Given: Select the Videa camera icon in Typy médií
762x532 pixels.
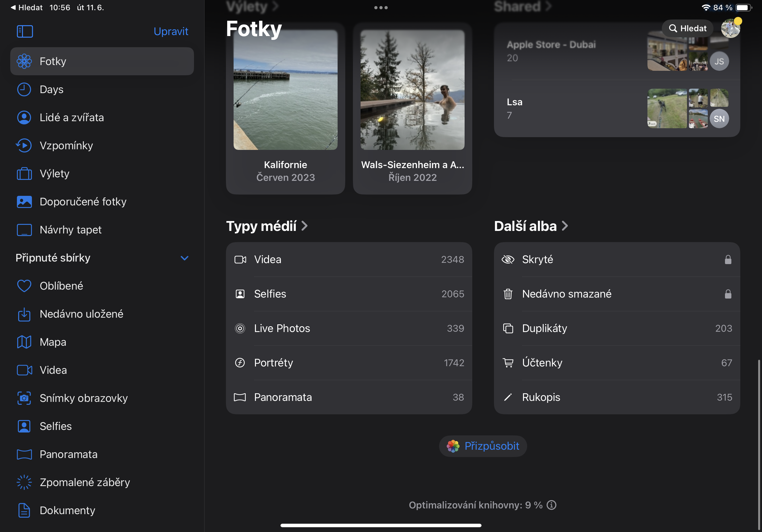Looking at the screenshot, I should (x=240, y=259).
